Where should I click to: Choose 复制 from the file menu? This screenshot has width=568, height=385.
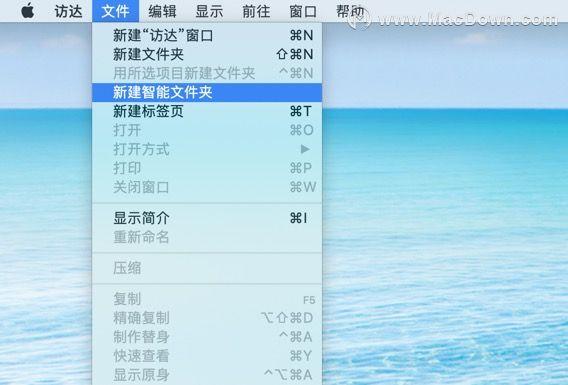pyautogui.click(x=207, y=299)
